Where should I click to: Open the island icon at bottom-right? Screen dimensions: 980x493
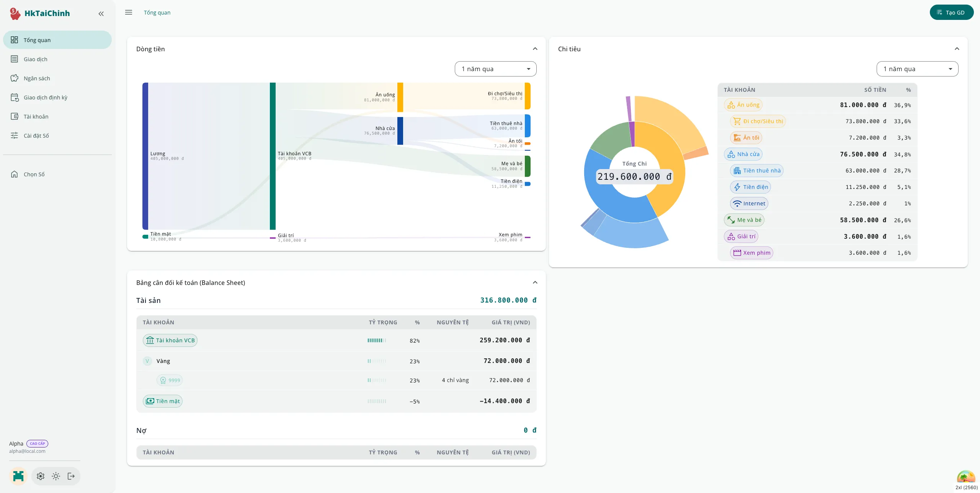pyautogui.click(x=965, y=477)
